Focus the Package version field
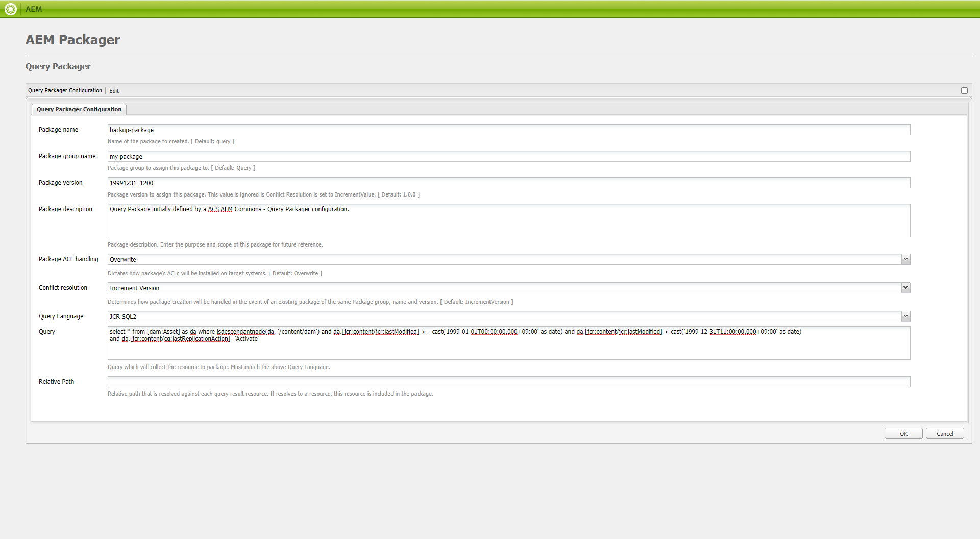 coord(509,183)
